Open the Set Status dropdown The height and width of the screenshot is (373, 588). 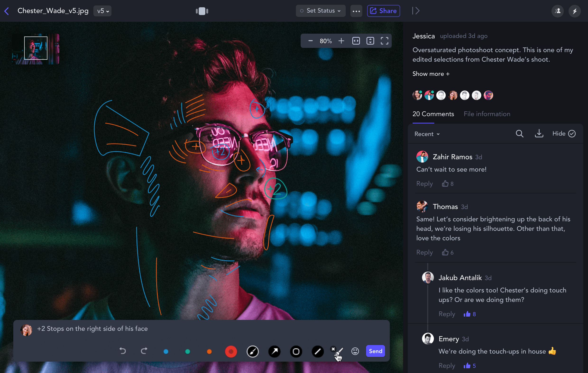(320, 11)
